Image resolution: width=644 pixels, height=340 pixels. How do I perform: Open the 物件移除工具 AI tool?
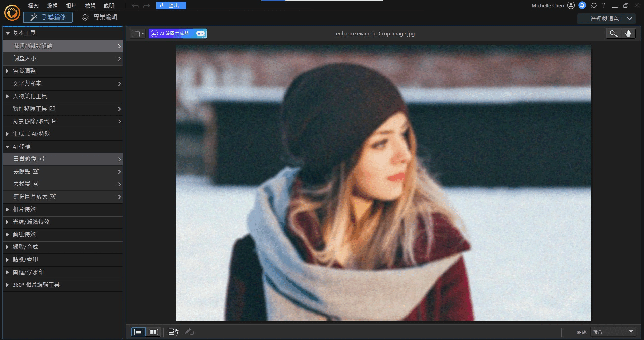tap(63, 109)
